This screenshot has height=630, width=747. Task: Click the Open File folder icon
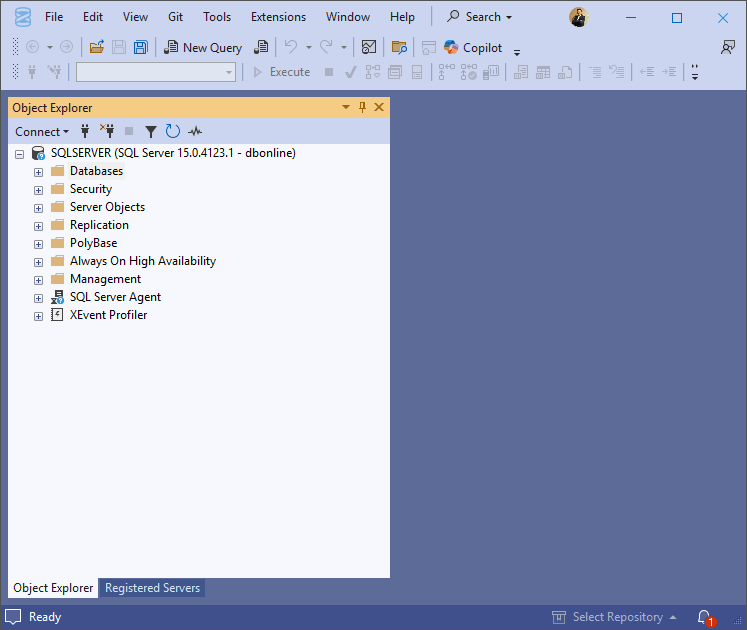point(97,47)
